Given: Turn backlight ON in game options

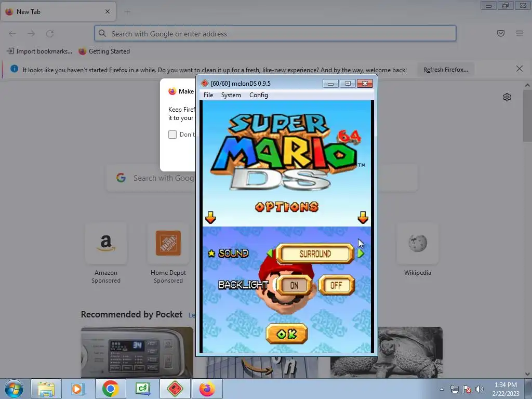Looking at the screenshot, I should [x=294, y=285].
